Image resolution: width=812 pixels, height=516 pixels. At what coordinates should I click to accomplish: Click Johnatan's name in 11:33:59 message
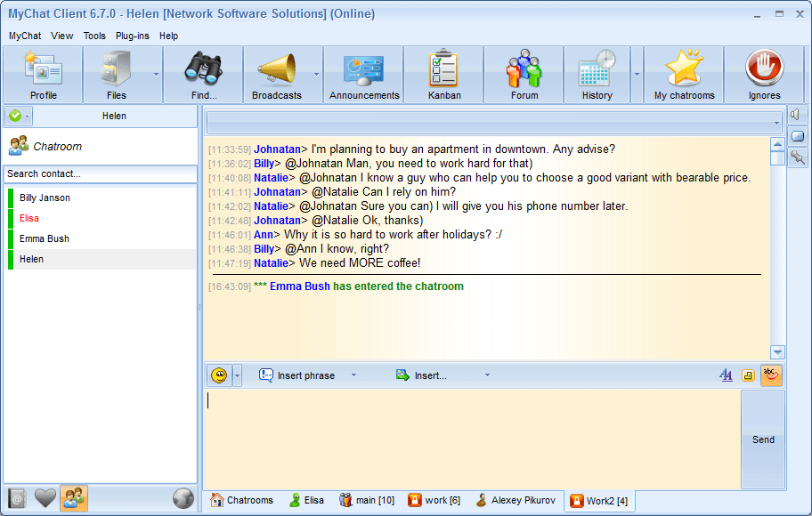(x=277, y=149)
